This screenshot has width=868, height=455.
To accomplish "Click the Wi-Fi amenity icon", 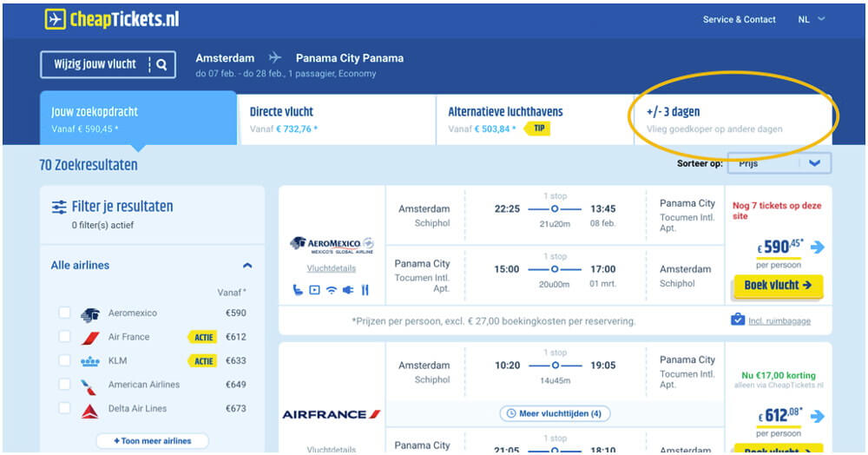I will 332,289.
